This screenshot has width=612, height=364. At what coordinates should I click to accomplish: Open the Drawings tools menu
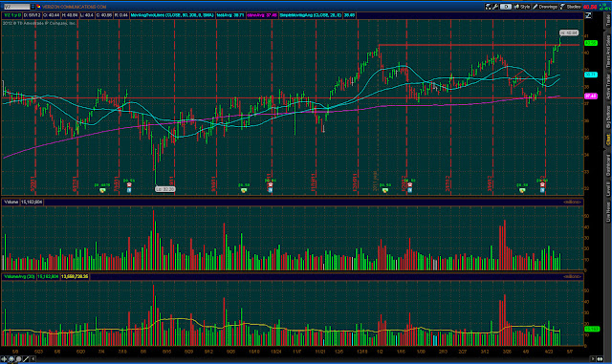(545, 7)
